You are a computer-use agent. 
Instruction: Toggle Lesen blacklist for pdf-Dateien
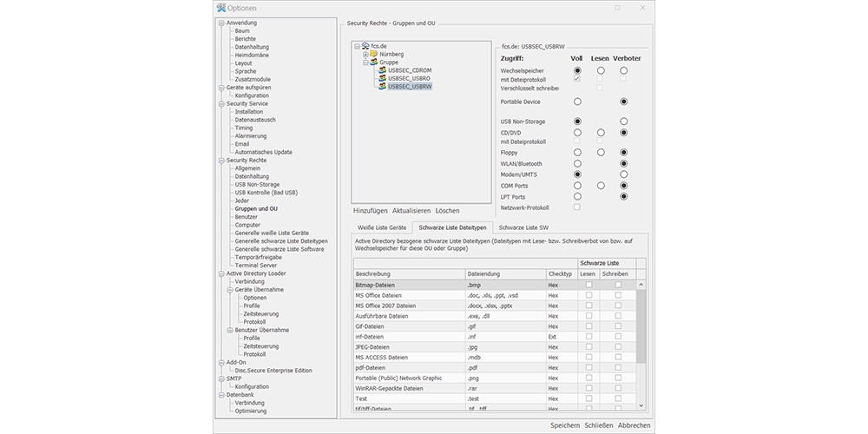(x=589, y=367)
